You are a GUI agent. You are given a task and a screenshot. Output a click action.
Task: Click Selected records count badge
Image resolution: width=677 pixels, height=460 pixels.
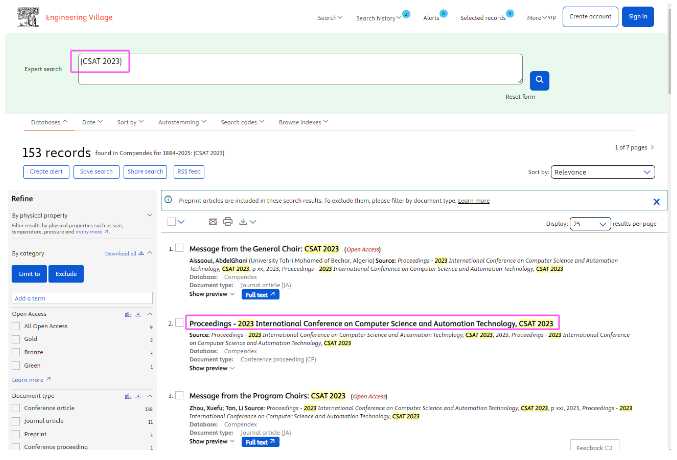tap(510, 14)
